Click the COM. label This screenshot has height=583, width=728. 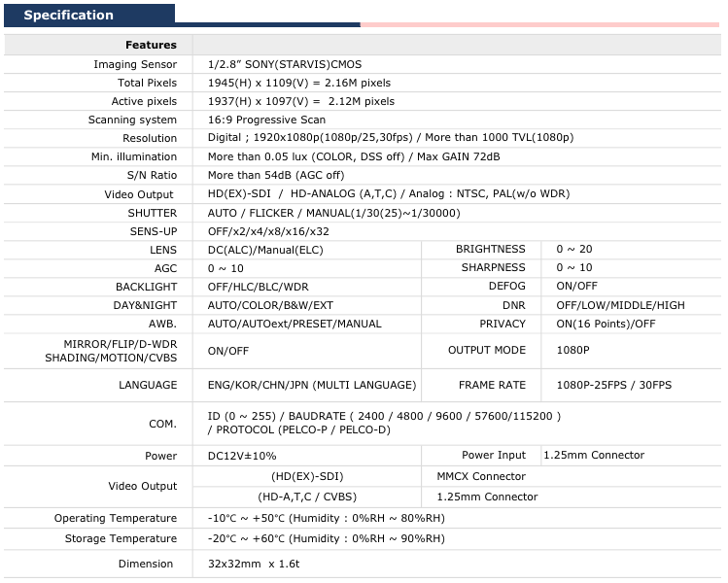click(162, 425)
